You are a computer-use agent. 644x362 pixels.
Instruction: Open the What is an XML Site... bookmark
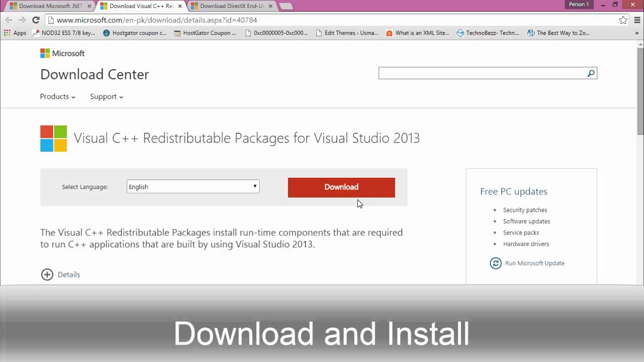coord(418,33)
